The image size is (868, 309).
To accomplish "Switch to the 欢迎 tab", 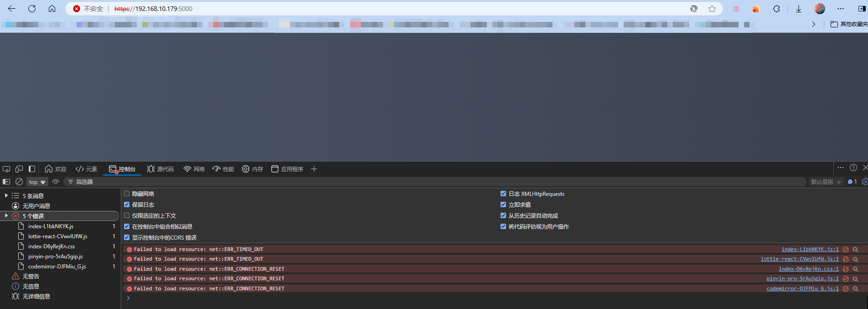I will click(56, 169).
